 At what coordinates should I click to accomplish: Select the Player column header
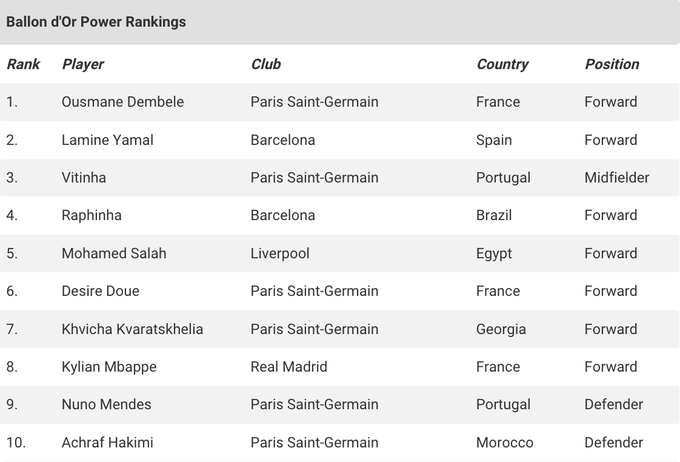pyautogui.click(x=83, y=64)
